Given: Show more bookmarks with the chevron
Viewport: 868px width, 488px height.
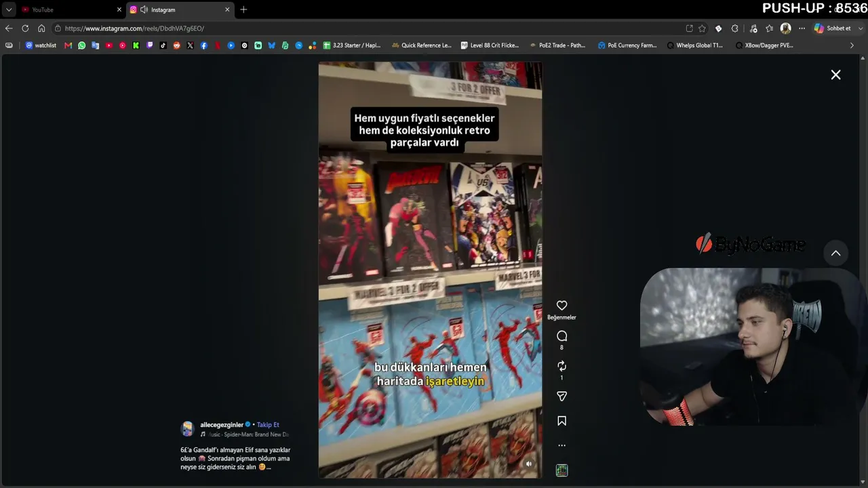Looking at the screenshot, I should 852,45.
